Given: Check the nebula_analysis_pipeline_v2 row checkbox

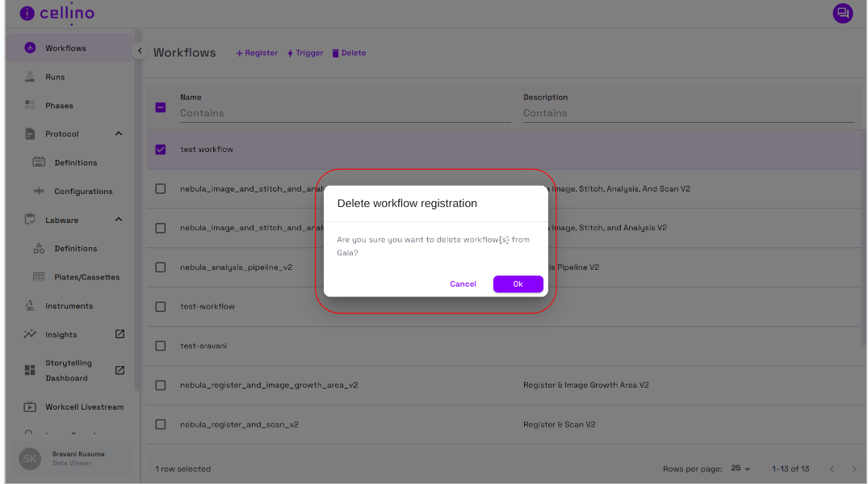Looking at the screenshot, I should (x=160, y=267).
